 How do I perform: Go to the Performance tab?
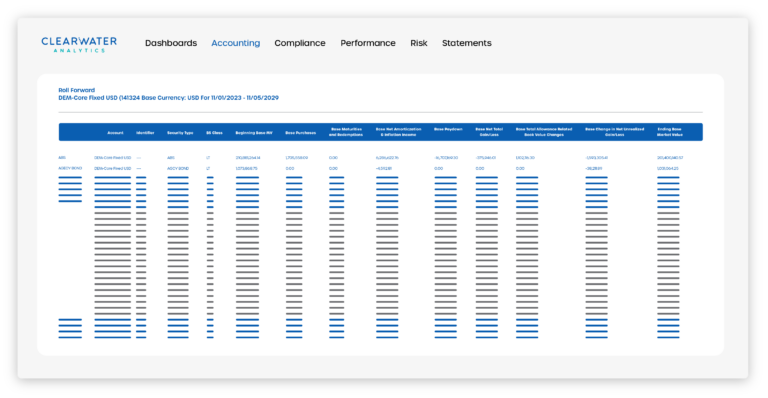pos(368,43)
